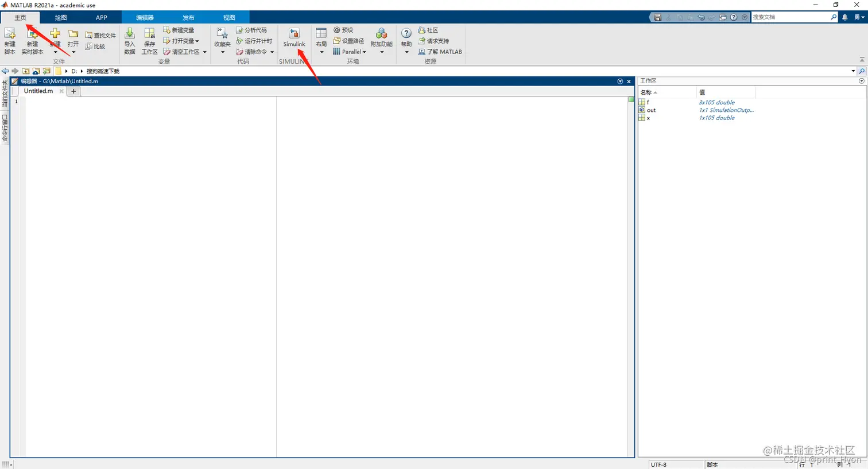Click the documentation search magnifier icon
Screen dimensions: 868x469
(x=834, y=17)
